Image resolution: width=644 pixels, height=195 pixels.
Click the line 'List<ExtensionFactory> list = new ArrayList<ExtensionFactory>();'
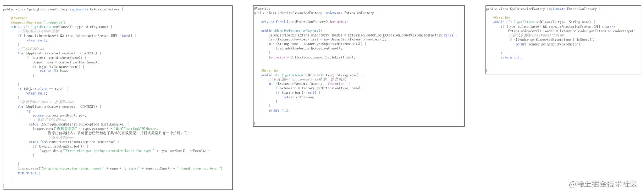point(328,40)
